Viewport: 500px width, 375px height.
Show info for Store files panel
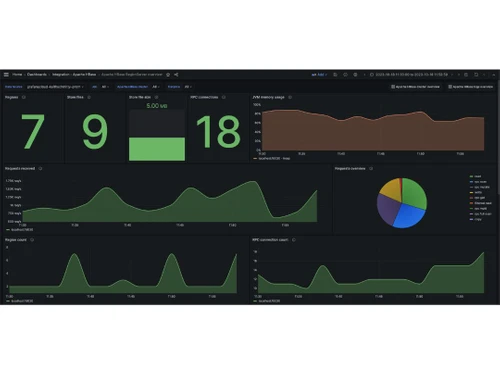(x=89, y=97)
